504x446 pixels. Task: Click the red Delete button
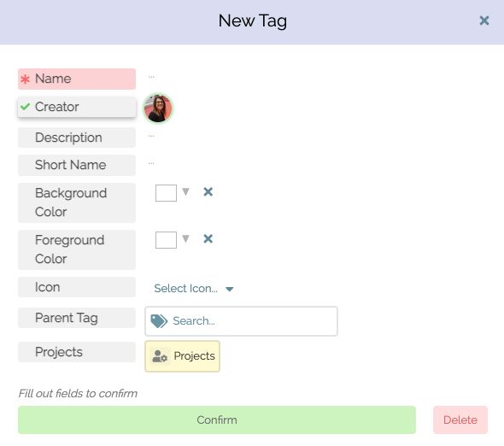pos(460,420)
